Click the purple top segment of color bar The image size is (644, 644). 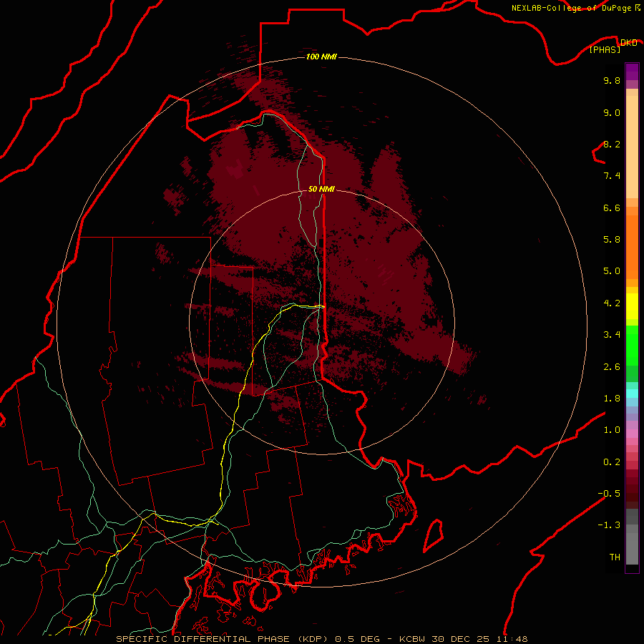pyautogui.click(x=632, y=72)
